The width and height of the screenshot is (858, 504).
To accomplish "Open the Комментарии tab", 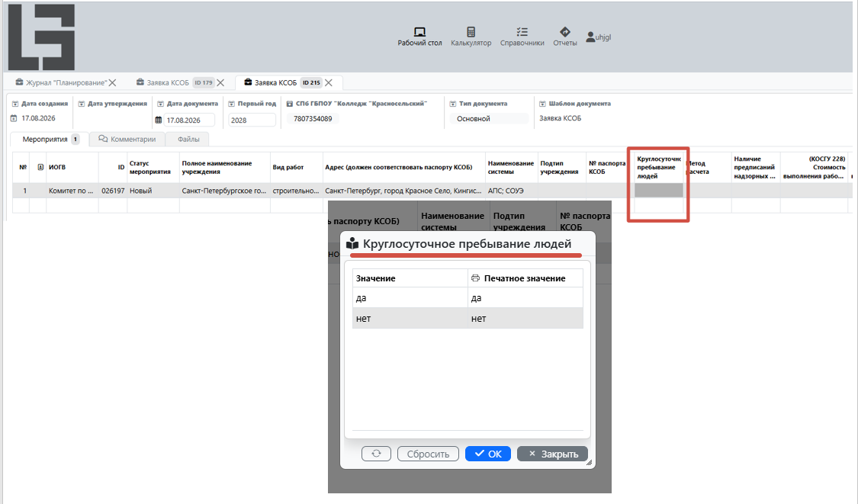I will pyautogui.click(x=127, y=139).
